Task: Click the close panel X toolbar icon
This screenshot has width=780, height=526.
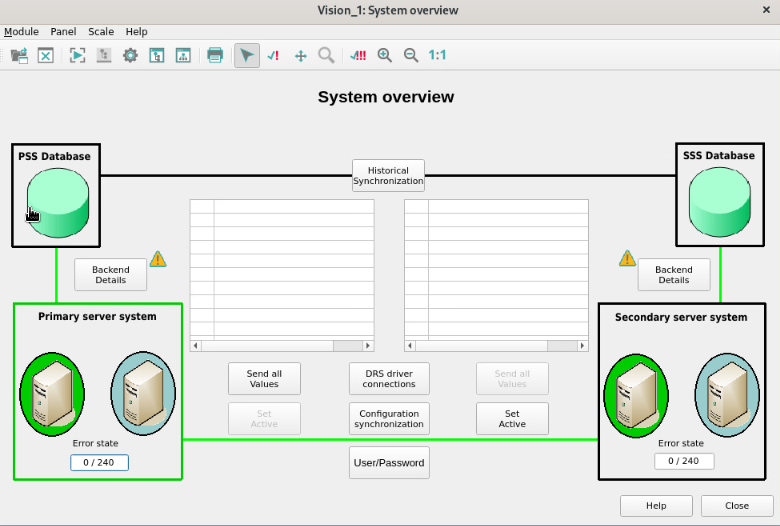Action: (x=45, y=55)
